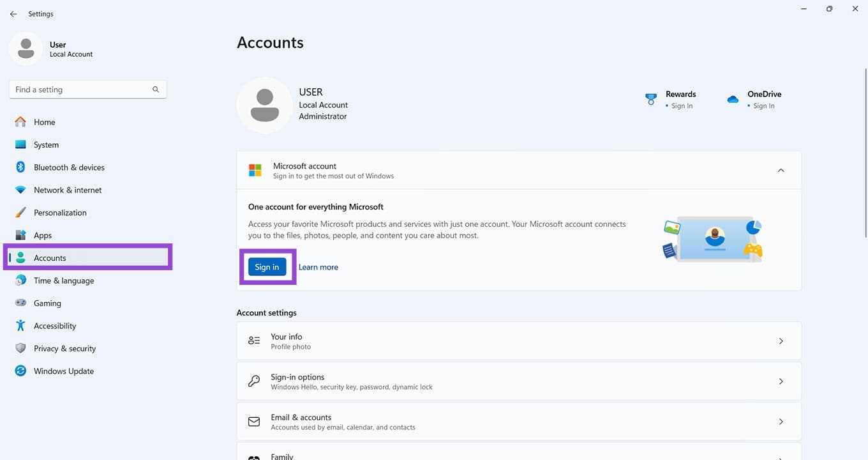Open the Learn more link
This screenshot has width=868, height=460.
pos(318,266)
